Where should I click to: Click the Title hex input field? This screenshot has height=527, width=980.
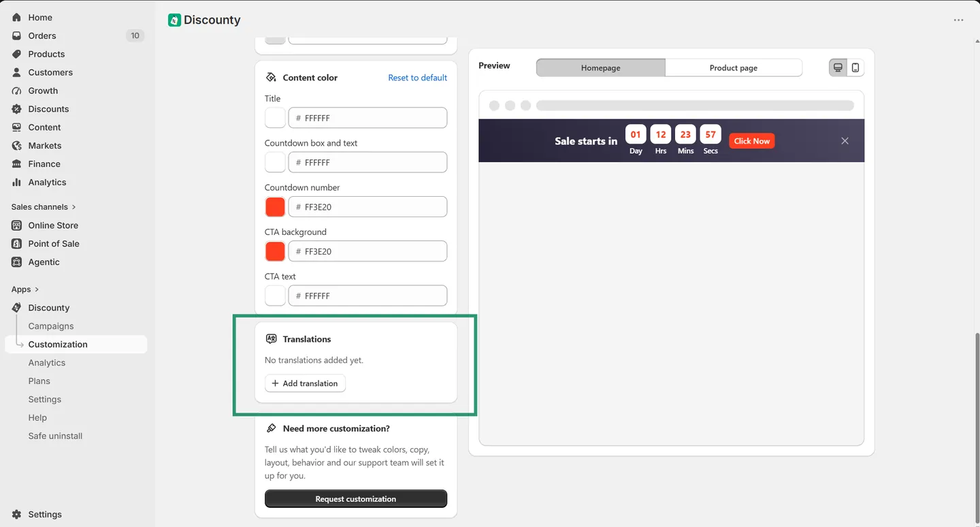tap(368, 118)
